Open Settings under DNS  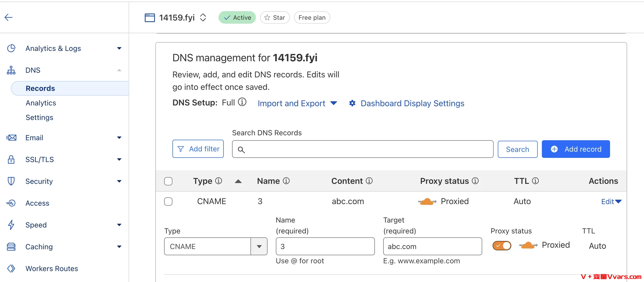(39, 117)
